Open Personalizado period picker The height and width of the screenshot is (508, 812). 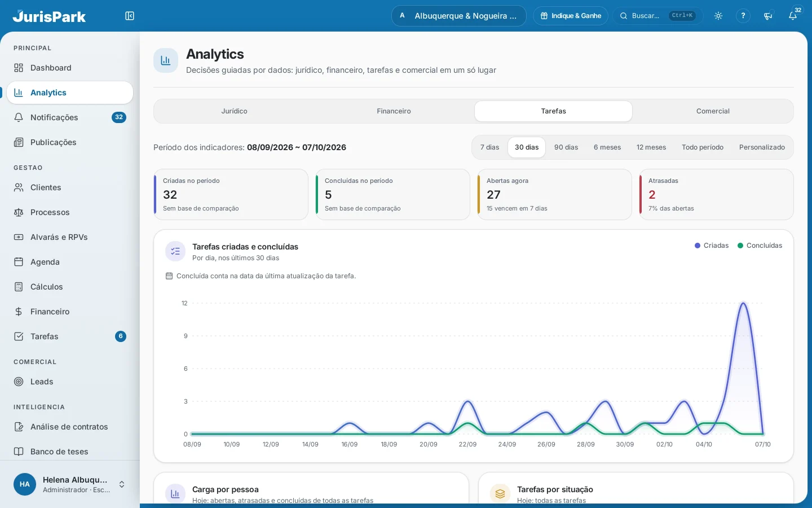coord(762,147)
